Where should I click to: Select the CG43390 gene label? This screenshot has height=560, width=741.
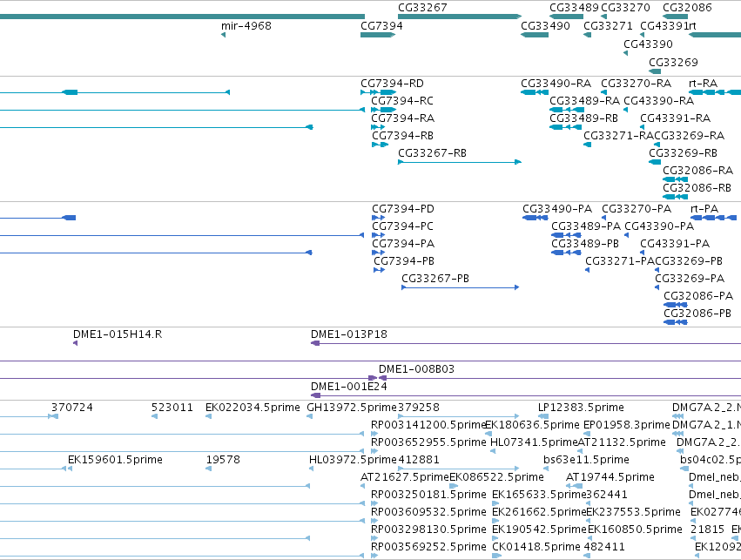coord(648,44)
